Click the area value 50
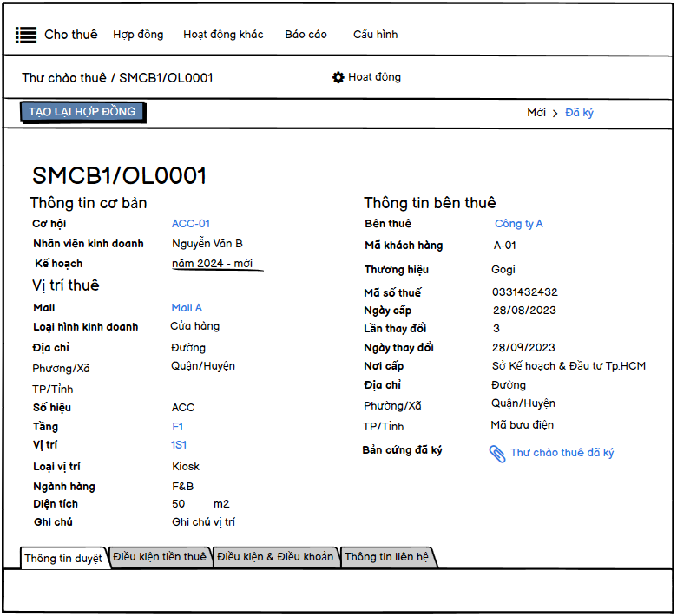 point(178,504)
